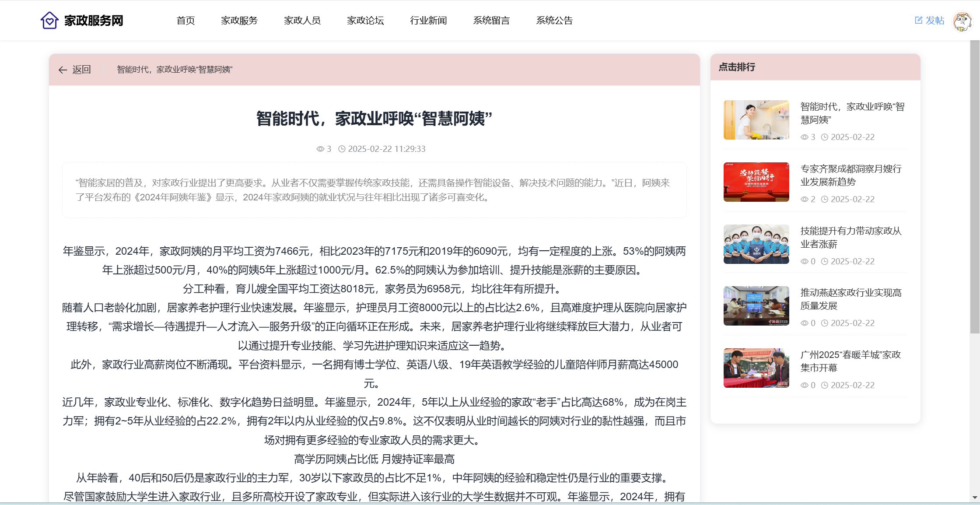Click thumbnail of masked workers in blue uniforms

pos(756,244)
